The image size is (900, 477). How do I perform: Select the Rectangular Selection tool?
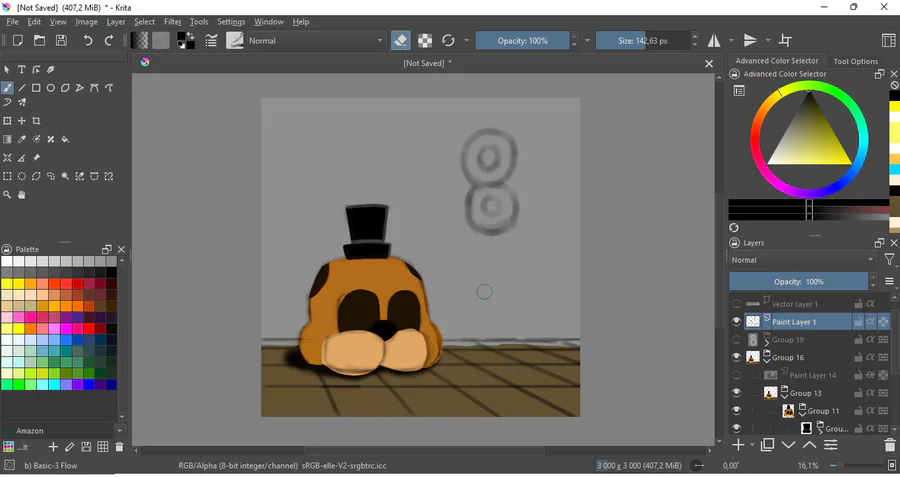pyautogui.click(x=7, y=176)
